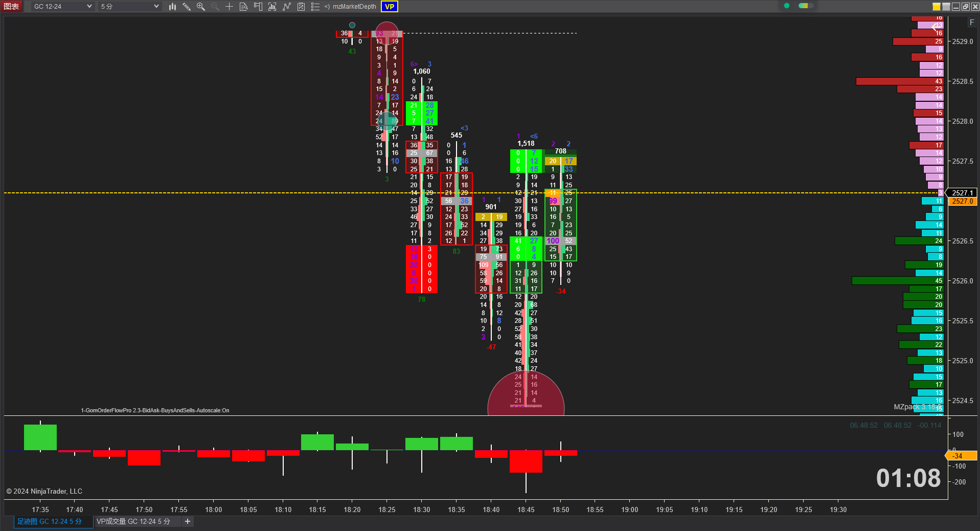The image size is (980, 531).
Task: Click the green 78 delta label
Action: [x=422, y=300]
